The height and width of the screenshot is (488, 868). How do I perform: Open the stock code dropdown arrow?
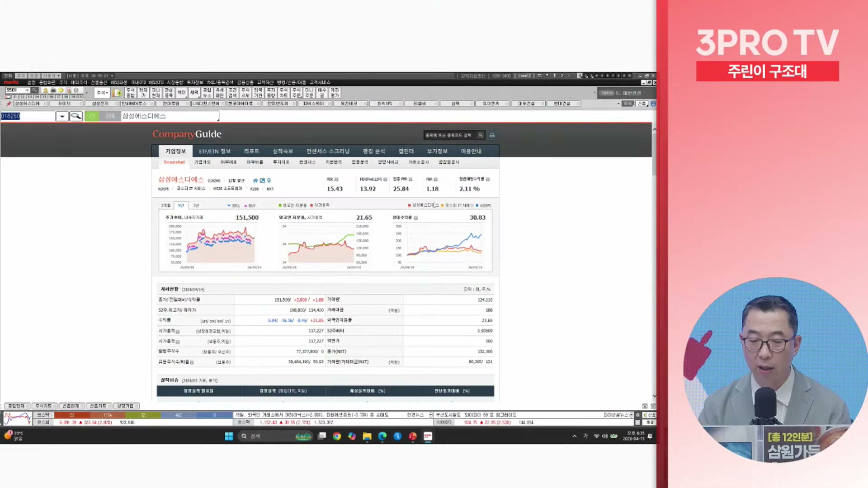click(62, 116)
